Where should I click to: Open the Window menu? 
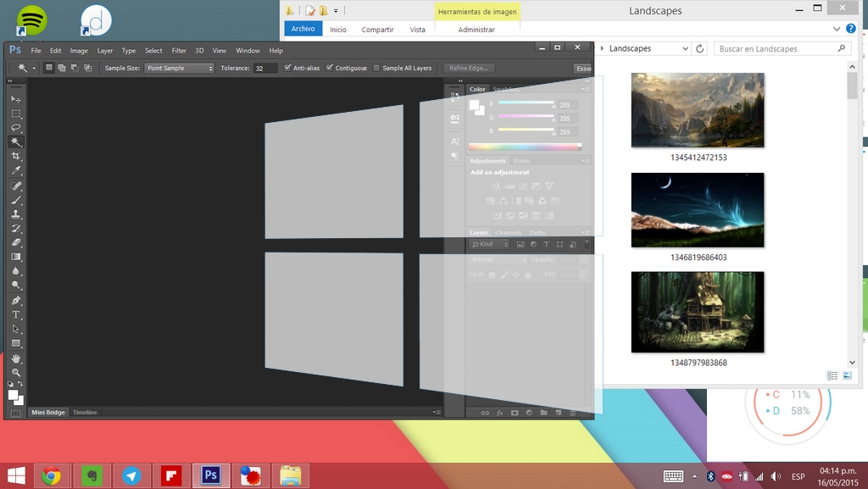[x=248, y=50]
